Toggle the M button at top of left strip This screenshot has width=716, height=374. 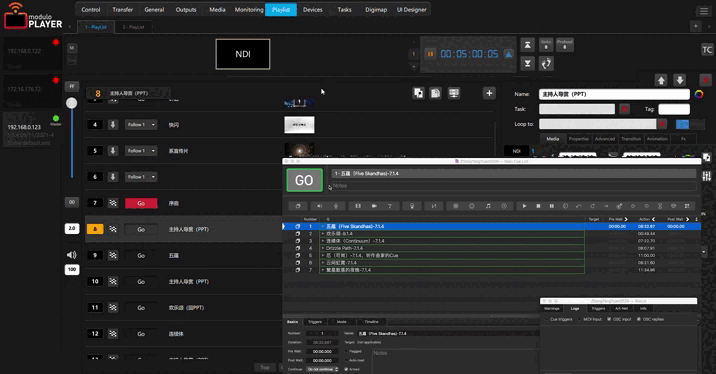click(x=72, y=47)
